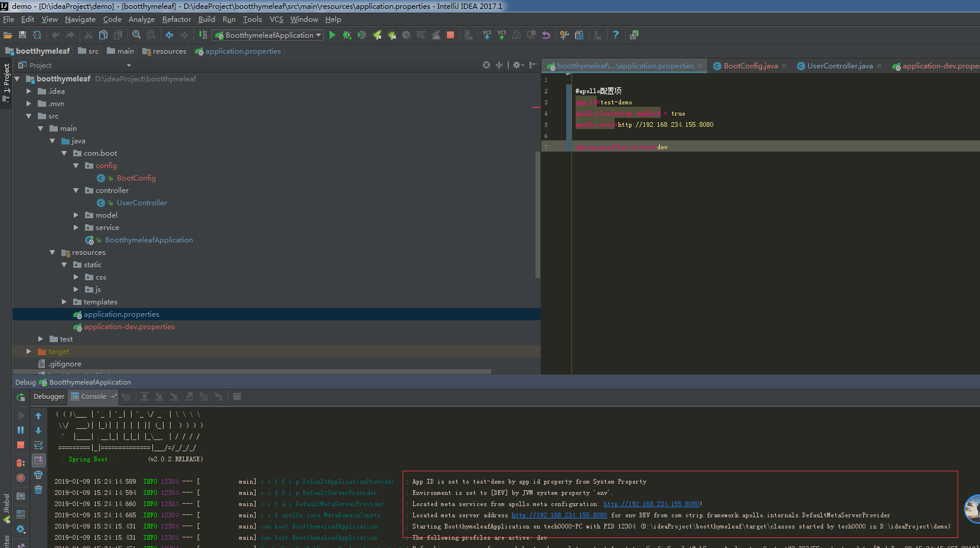Collapse the com.boot package
Image resolution: width=980 pixels, height=548 pixels.
coord(64,153)
